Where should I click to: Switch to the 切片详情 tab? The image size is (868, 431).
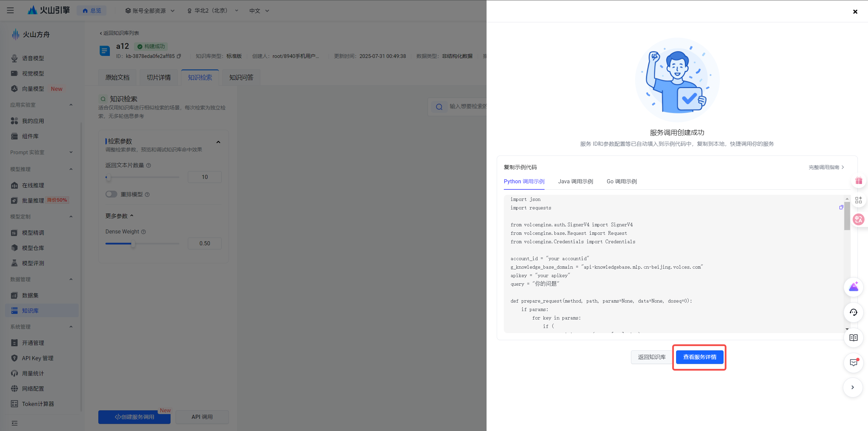[x=159, y=78]
